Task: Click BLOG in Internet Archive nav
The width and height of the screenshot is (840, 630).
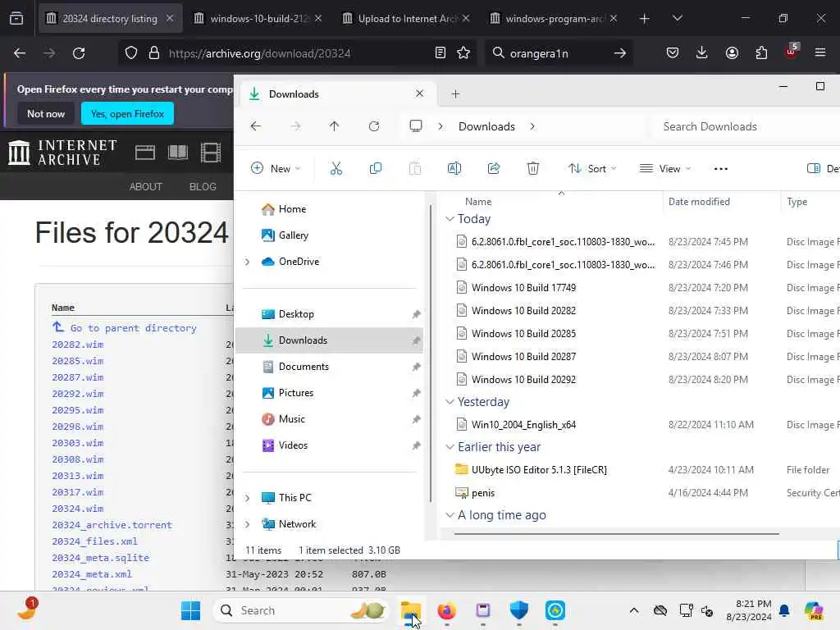Action: [x=203, y=187]
